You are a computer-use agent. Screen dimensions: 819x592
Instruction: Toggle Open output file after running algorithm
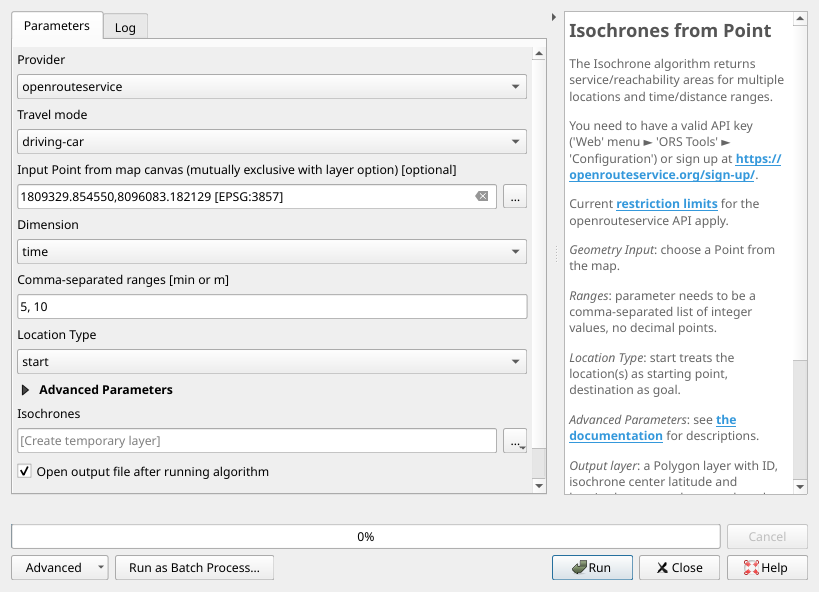[25, 471]
